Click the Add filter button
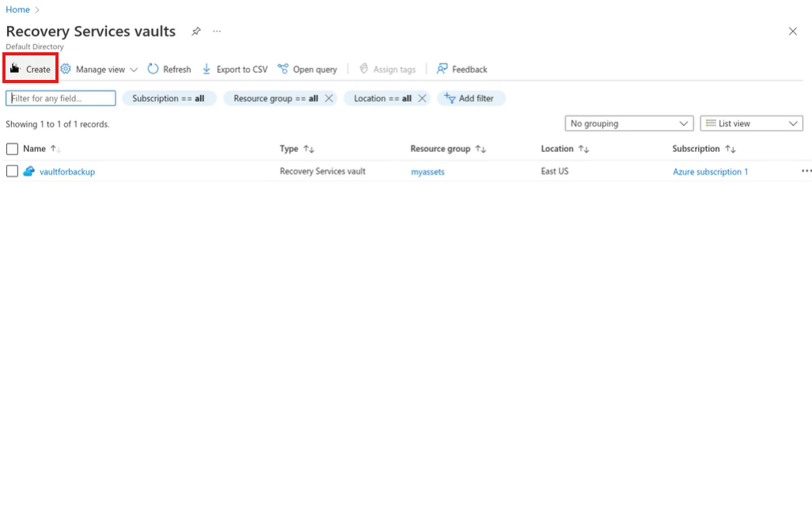Image resolution: width=812 pixels, height=509 pixels. [x=471, y=98]
